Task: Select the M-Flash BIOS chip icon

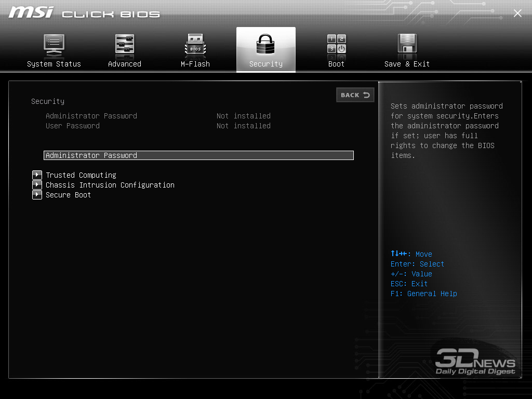Action: pos(195,45)
